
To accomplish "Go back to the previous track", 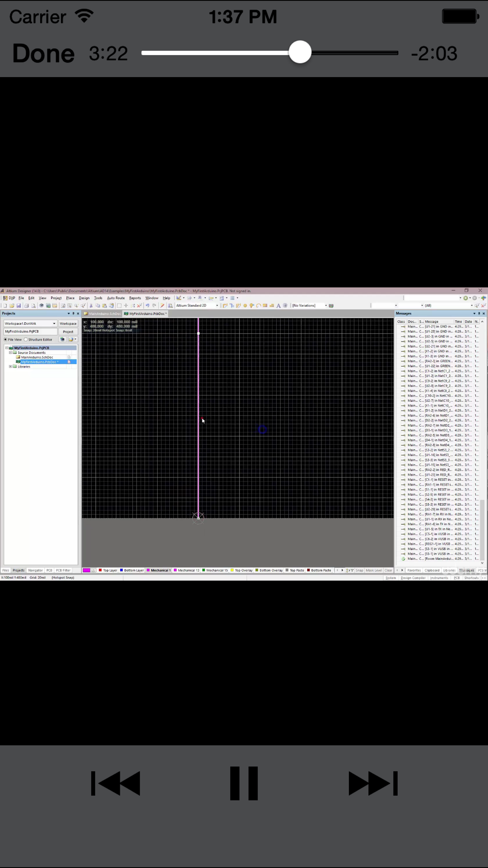I will 116,783.
